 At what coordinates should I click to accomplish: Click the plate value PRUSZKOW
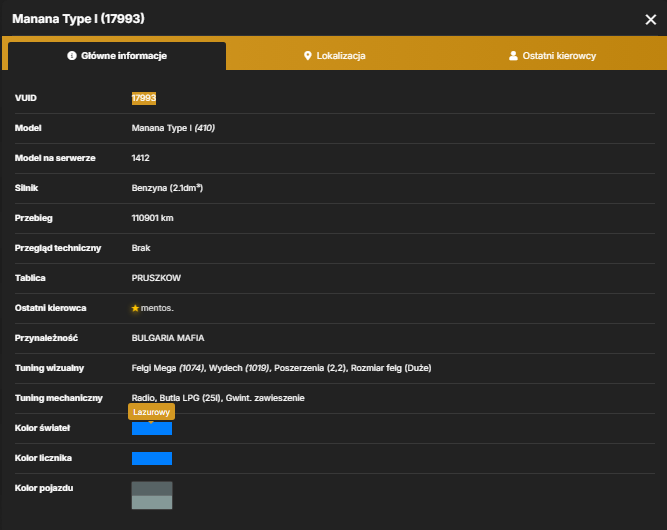[156, 278]
